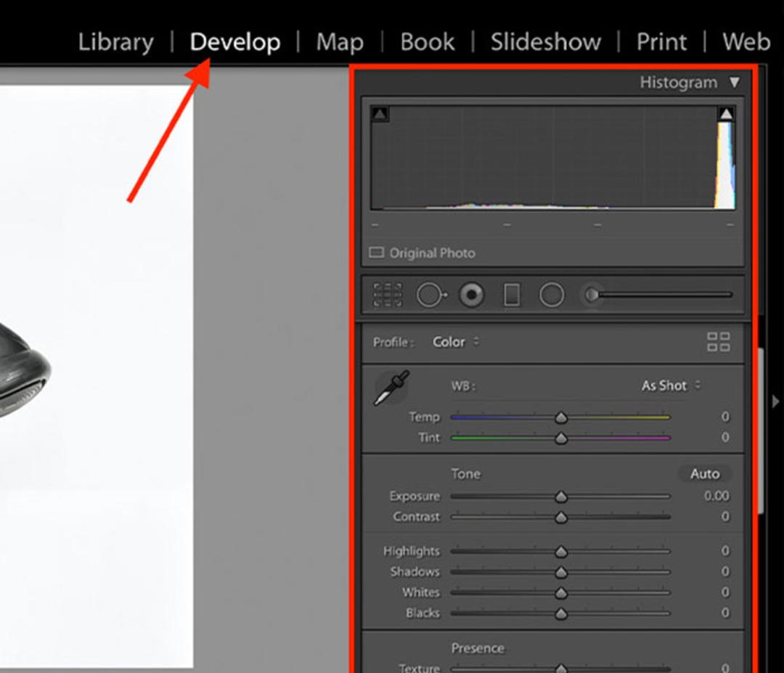Collapse the Histogram panel triangle

click(735, 82)
